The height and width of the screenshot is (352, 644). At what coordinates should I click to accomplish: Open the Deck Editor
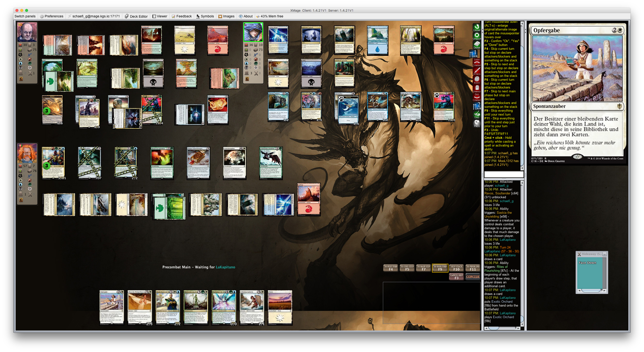coord(136,16)
